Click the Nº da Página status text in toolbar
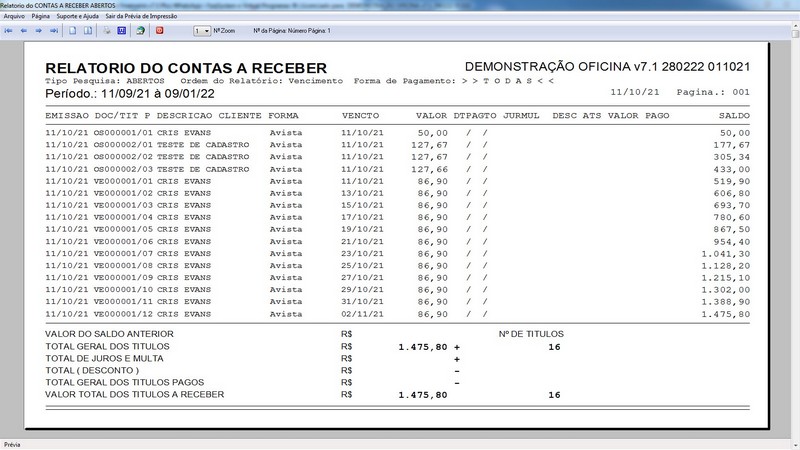This screenshot has width=800, height=450. (292, 31)
